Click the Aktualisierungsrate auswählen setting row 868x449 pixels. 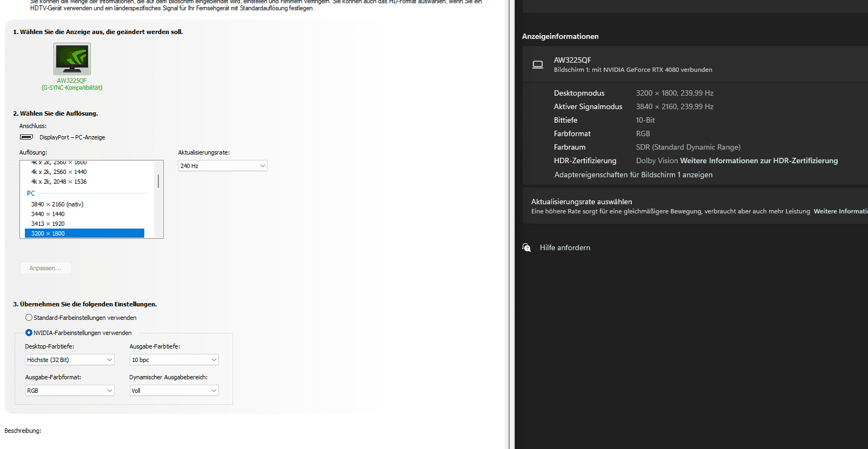695,206
